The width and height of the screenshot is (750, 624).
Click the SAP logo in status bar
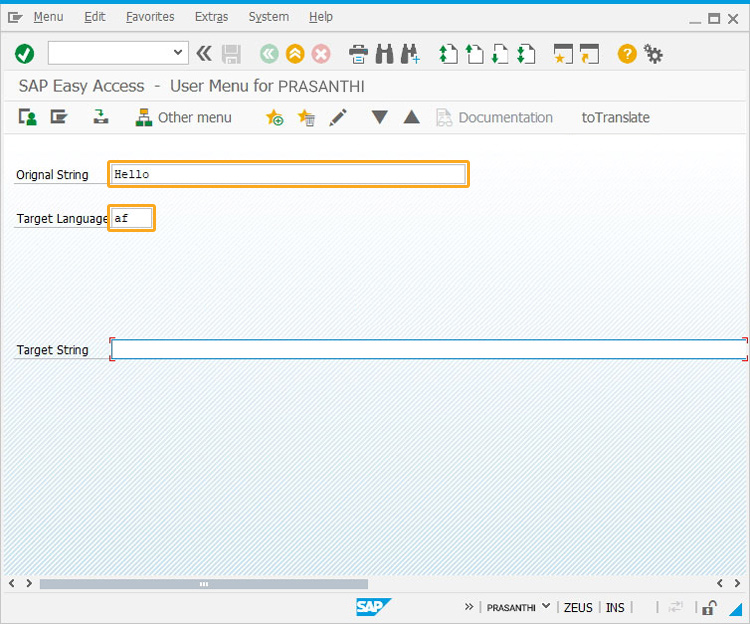point(373,607)
